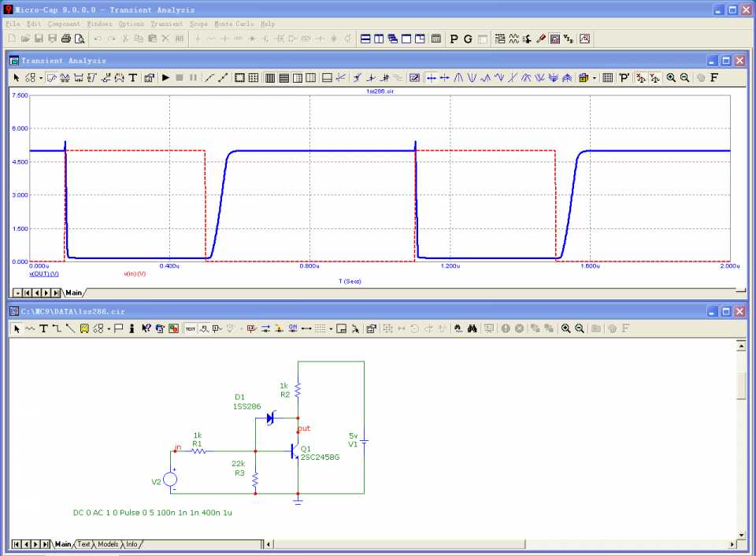
Task: Expand the schematic toolbar component mode dropdown
Action: tap(109, 329)
